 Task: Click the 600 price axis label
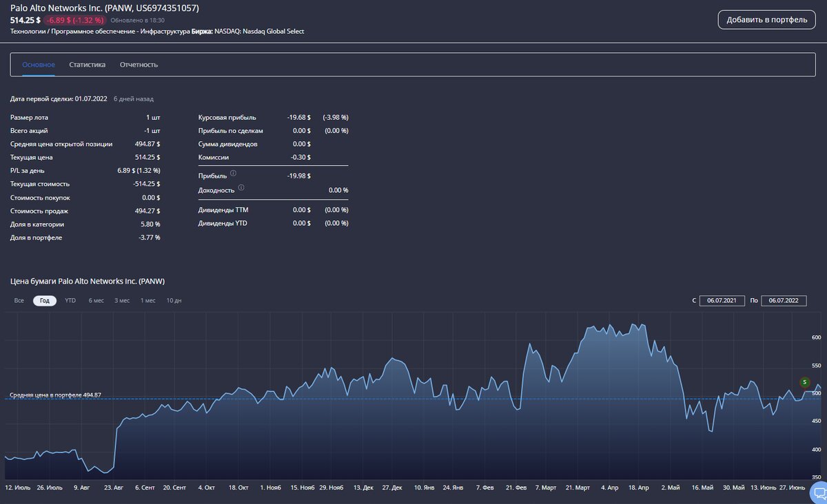click(817, 337)
